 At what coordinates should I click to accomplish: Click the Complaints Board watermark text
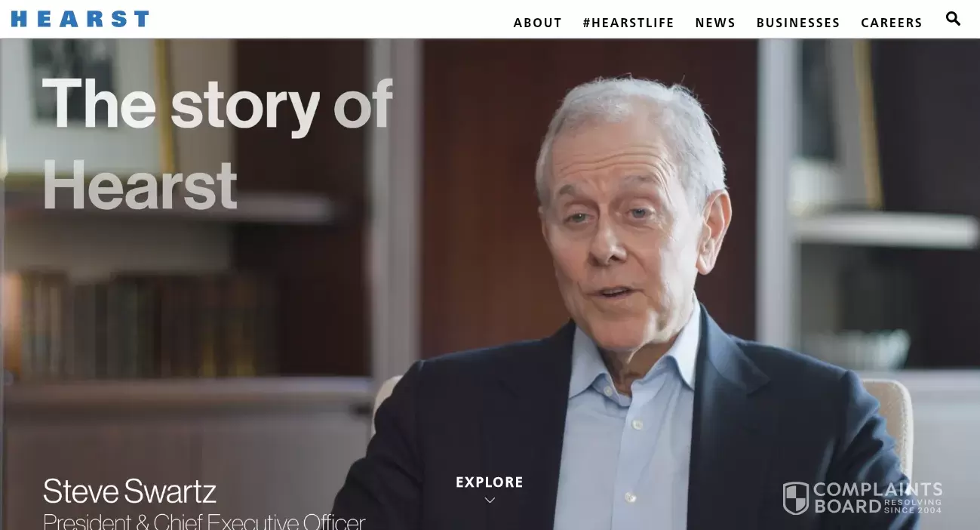877,498
